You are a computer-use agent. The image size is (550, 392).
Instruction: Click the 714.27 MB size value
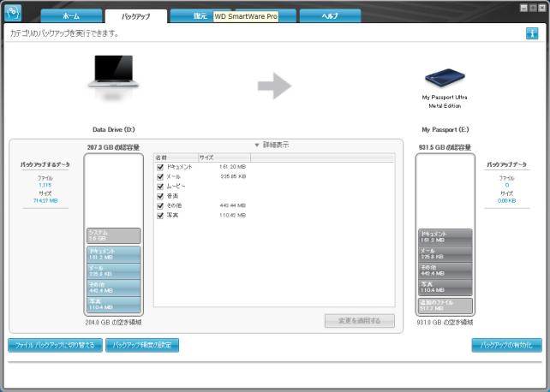(x=45, y=201)
